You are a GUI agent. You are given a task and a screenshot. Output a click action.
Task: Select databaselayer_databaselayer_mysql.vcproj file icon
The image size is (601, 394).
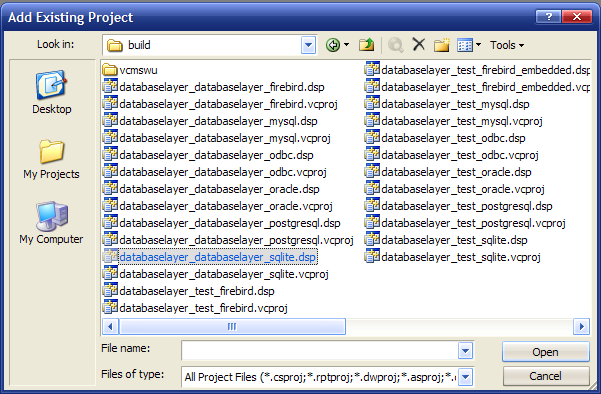[x=110, y=138]
